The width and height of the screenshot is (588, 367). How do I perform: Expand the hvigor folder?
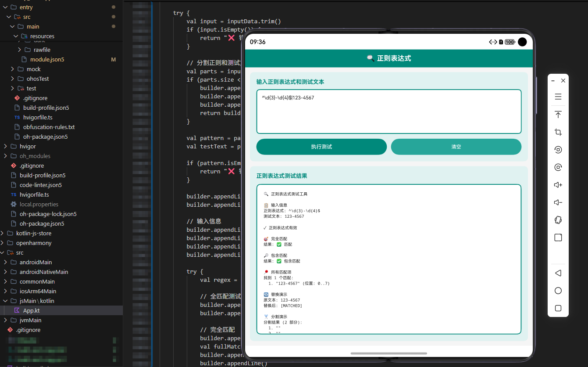(x=5, y=146)
